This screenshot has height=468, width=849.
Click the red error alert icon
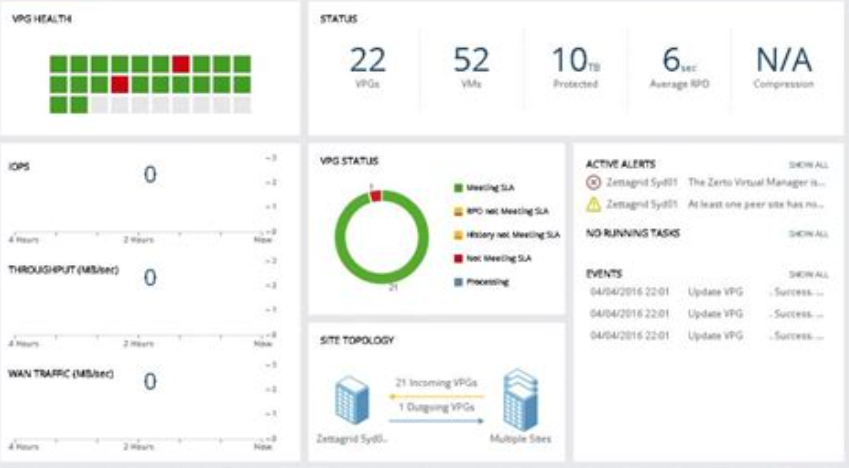(x=593, y=183)
